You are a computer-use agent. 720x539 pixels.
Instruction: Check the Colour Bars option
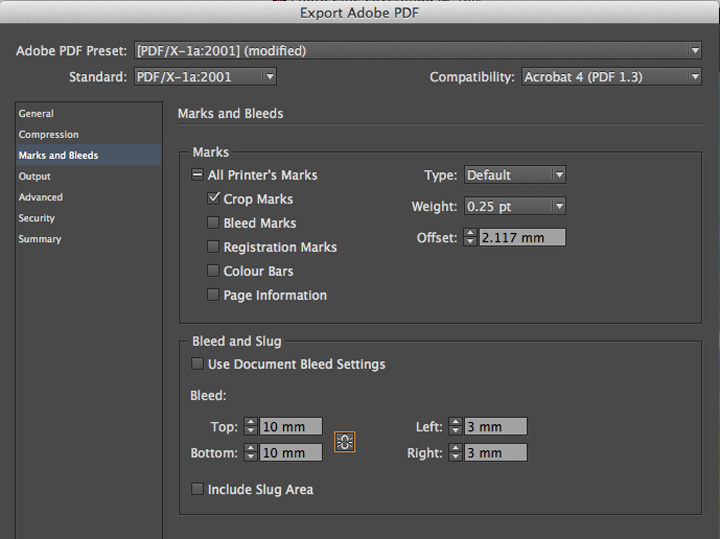[x=213, y=270]
